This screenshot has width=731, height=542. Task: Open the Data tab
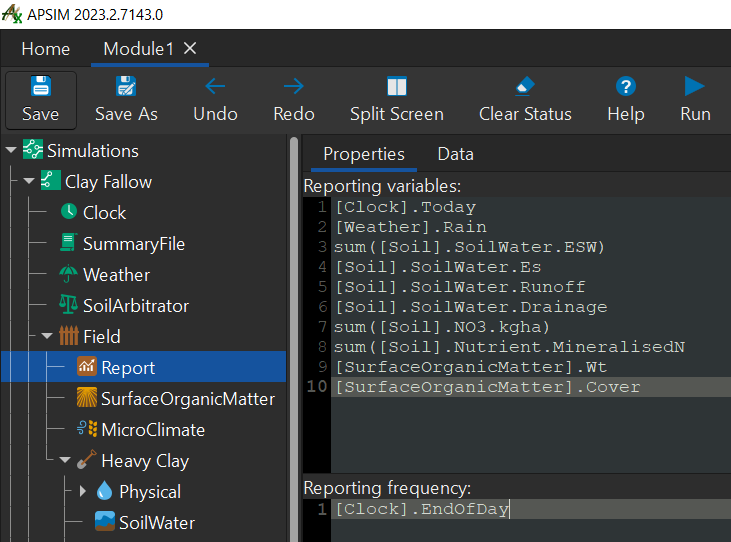(x=455, y=154)
